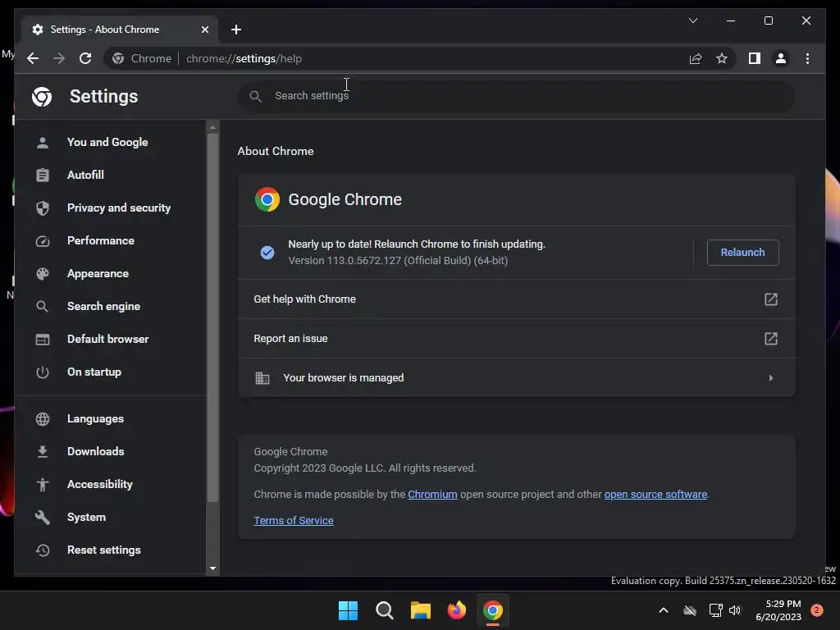This screenshot has width=840, height=630.
Task: Click the forward navigation arrow
Action: click(59, 58)
